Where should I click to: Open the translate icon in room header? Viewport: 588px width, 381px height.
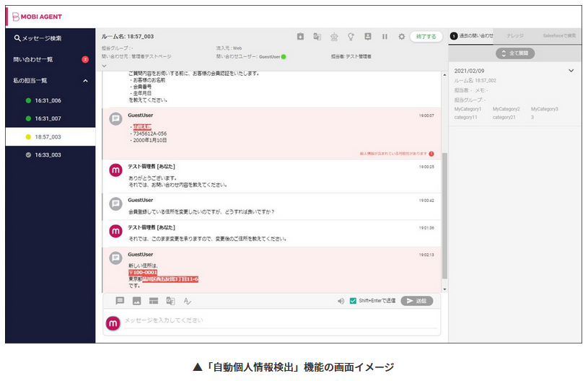click(317, 36)
